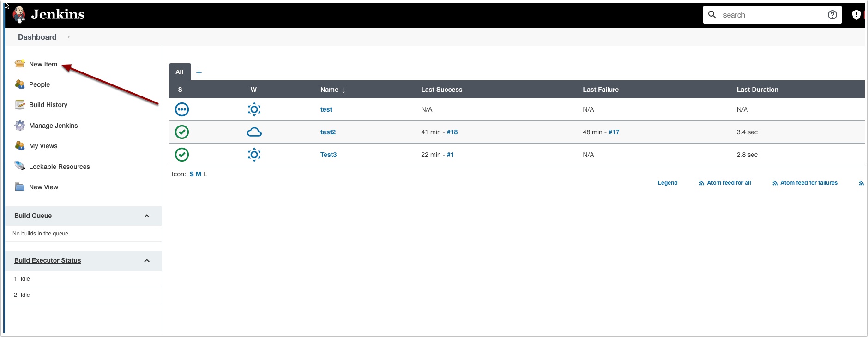Click the Jenkins butler logo icon

[19, 14]
